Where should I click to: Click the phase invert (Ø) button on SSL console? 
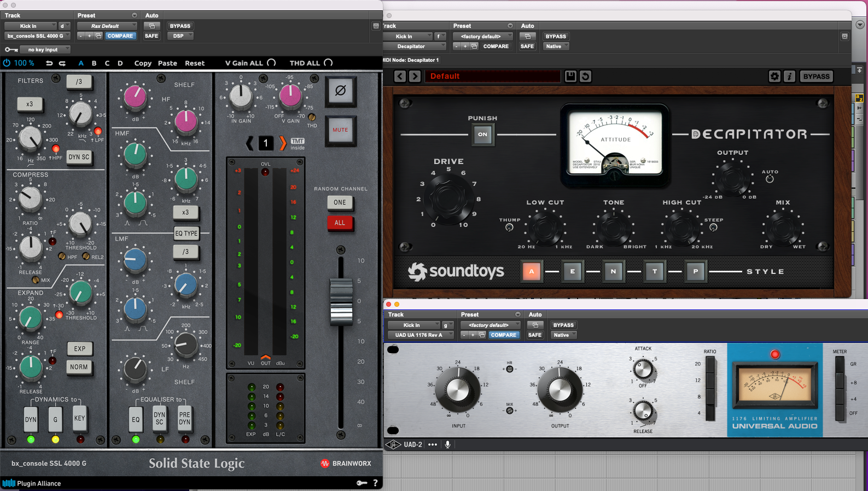(x=340, y=91)
